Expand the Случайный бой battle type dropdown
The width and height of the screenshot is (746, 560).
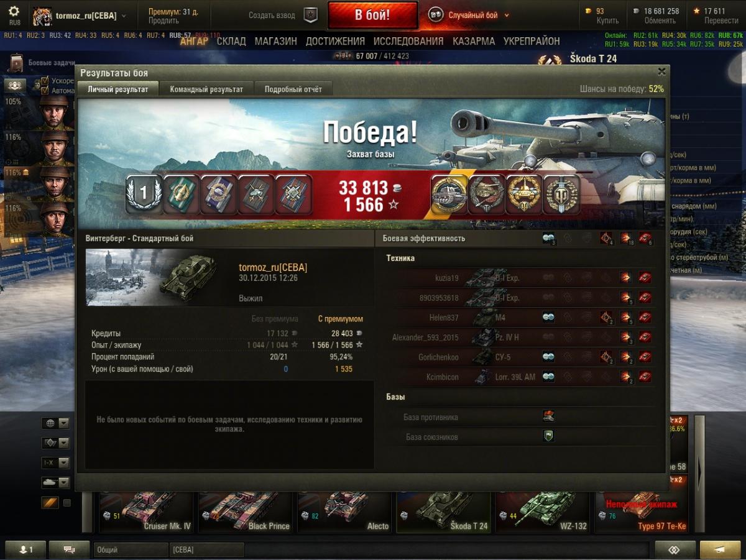tap(507, 16)
